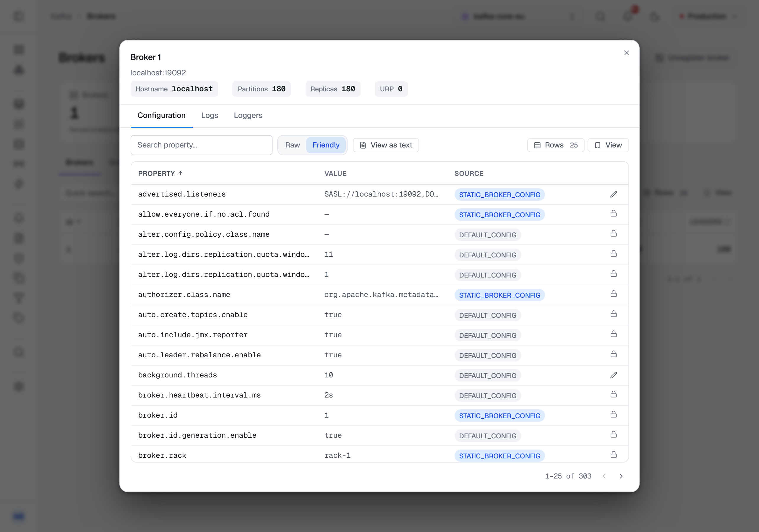
Task: Click lock icon for auto.include.jmx.reporter
Action: [x=613, y=334]
